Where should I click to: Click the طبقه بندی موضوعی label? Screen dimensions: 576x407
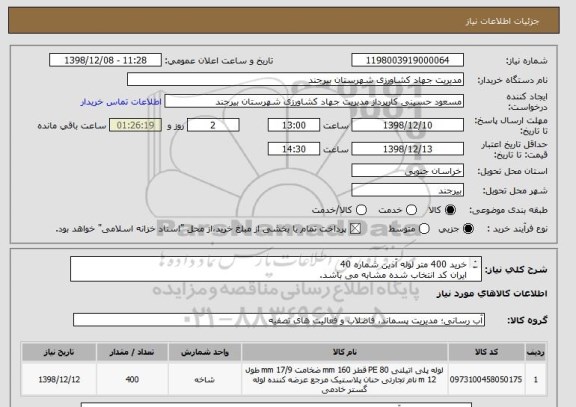click(508, 210)
